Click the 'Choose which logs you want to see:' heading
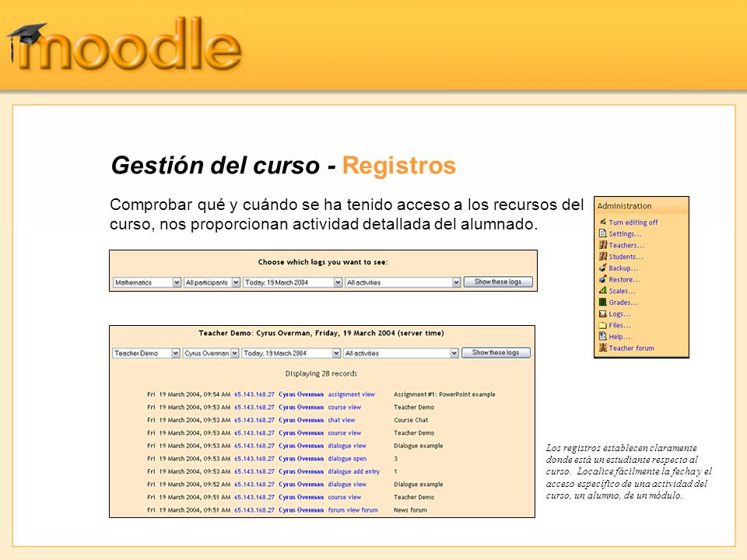Screen dimensions: 747x560 pyautogui.click(x=323, y=262)
